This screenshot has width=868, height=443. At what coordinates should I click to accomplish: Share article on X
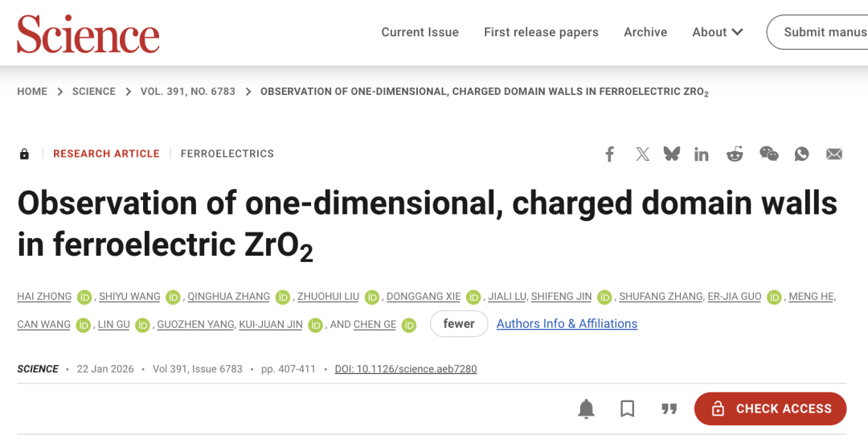(x=642, y=154)
